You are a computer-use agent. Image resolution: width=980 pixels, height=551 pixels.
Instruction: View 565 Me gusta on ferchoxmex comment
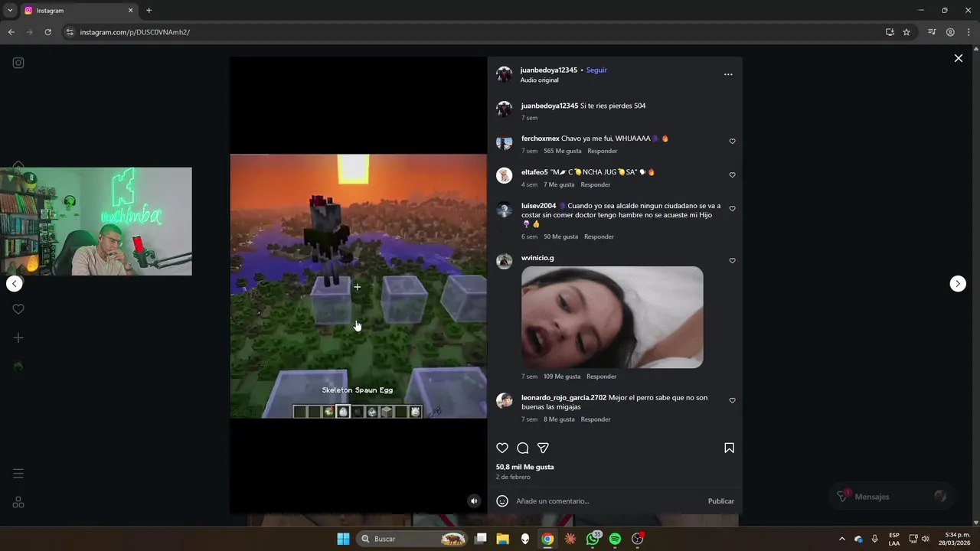pyautogui.click(x=562, y=151)
